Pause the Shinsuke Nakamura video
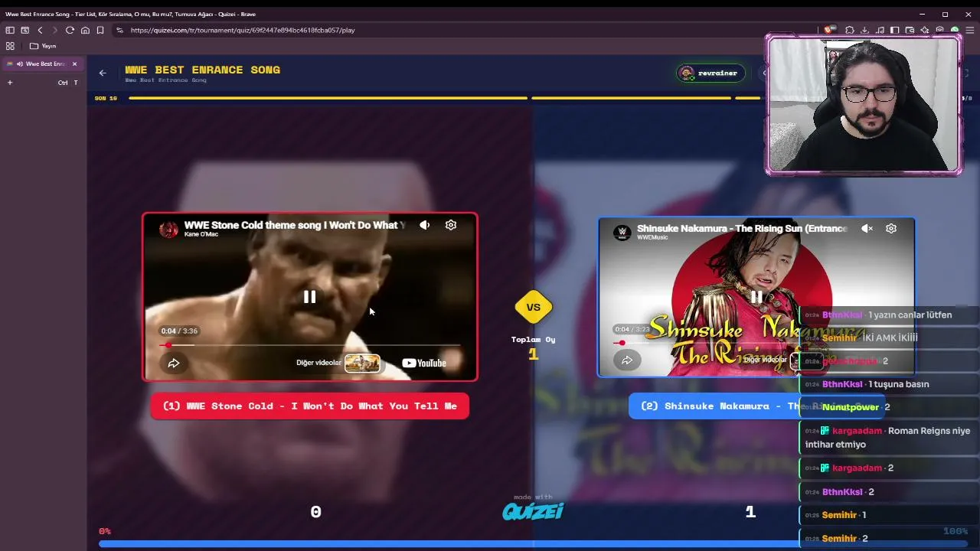This screenshot has height=551, width=980. pyautogui.click(x=756, y=297)
